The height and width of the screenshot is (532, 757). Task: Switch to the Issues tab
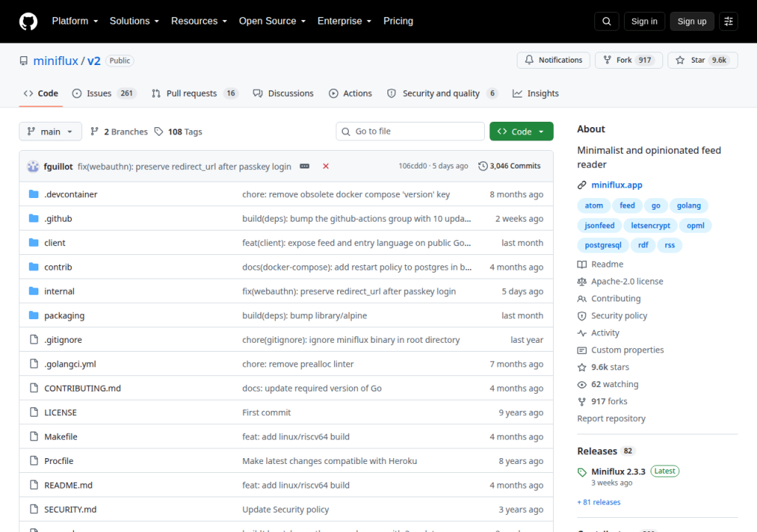click(103, 93)
